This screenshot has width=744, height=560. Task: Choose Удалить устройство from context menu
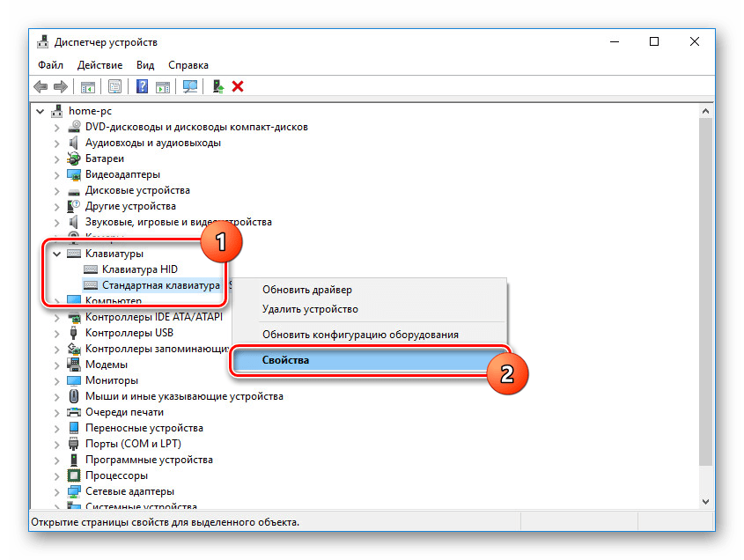(310, 309)
